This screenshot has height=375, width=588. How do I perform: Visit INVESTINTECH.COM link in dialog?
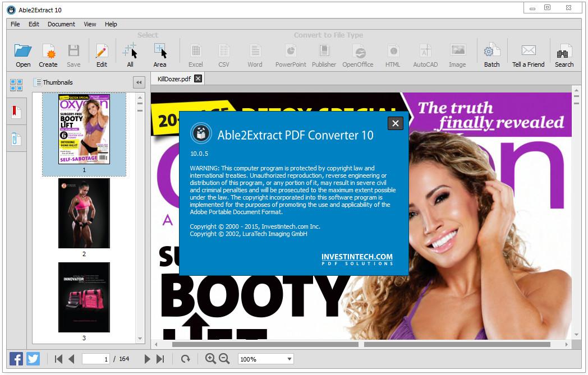357,259
